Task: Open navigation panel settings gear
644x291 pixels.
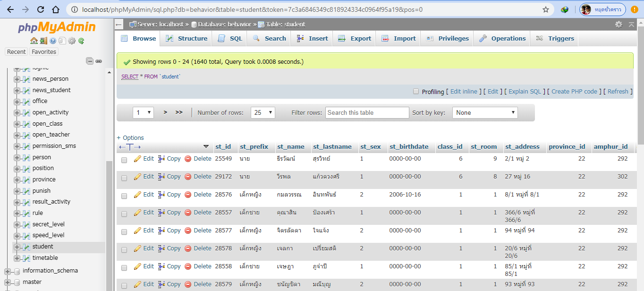Action: [x=72, y=41]
